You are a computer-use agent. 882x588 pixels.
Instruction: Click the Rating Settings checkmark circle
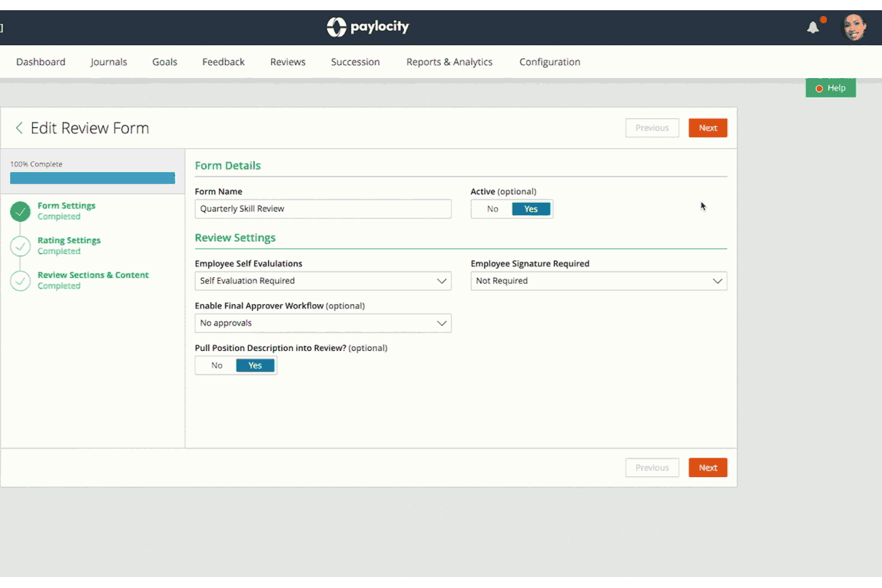pyautogui.click(x=20, y=246)
